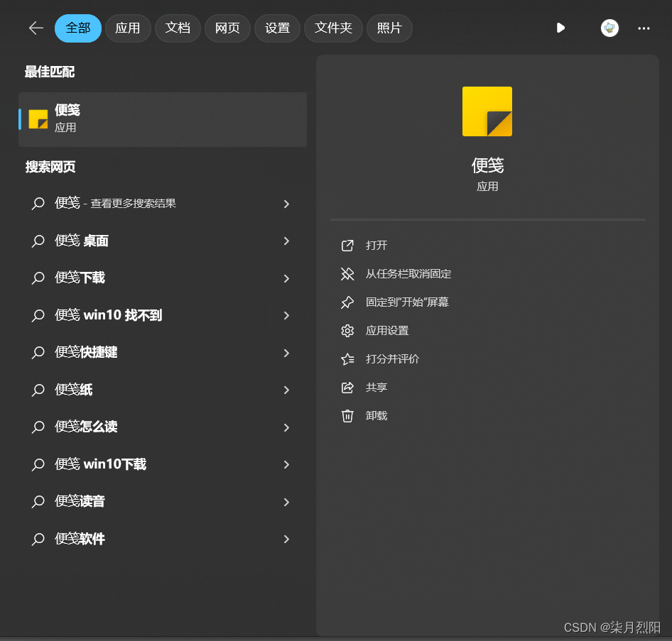Expand chevron for 便笺 win10下载
The image size is (672, 641).
pos(286,464)
